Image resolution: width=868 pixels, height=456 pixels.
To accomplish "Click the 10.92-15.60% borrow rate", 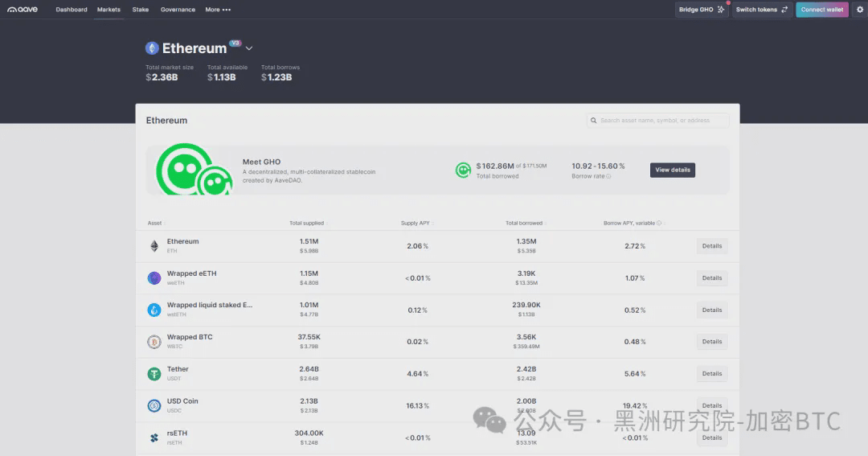I will coord(598,166).
